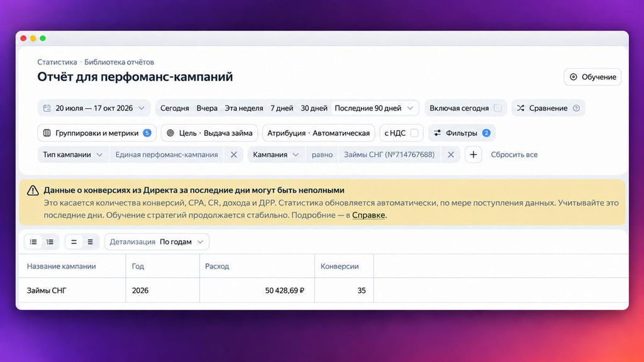
Task: Open the Обучение button
Action: [x=592, y=77]
